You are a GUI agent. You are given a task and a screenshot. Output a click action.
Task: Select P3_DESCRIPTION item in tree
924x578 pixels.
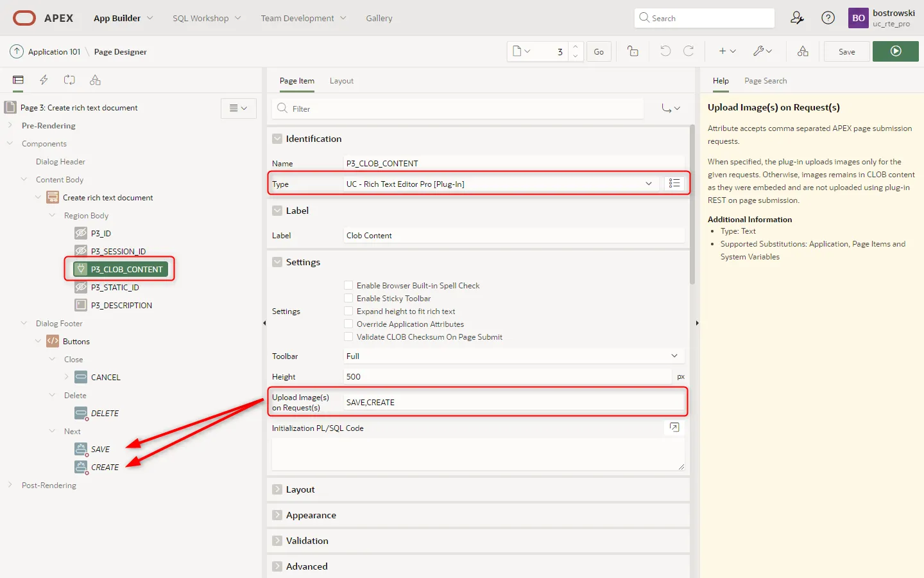pyautogui.click(x=121, y=306)
